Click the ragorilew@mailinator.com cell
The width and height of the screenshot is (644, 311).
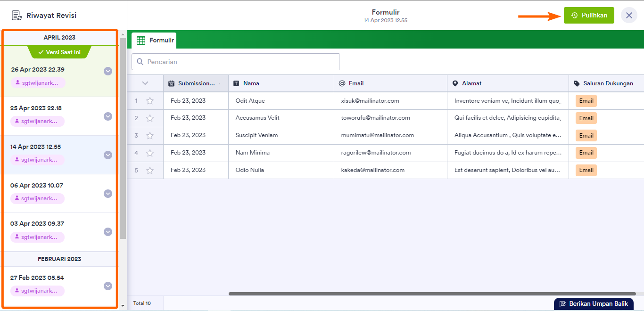(x=390, y=153)
